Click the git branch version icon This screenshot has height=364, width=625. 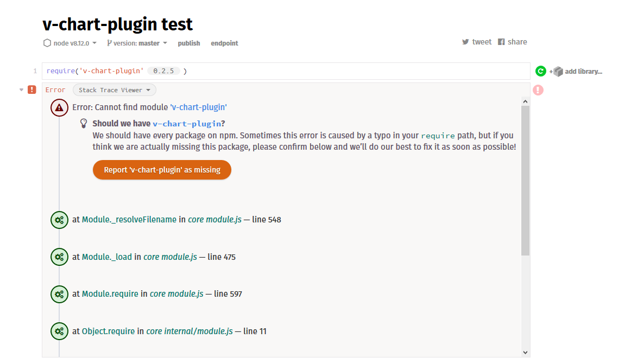(x=109, y=43)
